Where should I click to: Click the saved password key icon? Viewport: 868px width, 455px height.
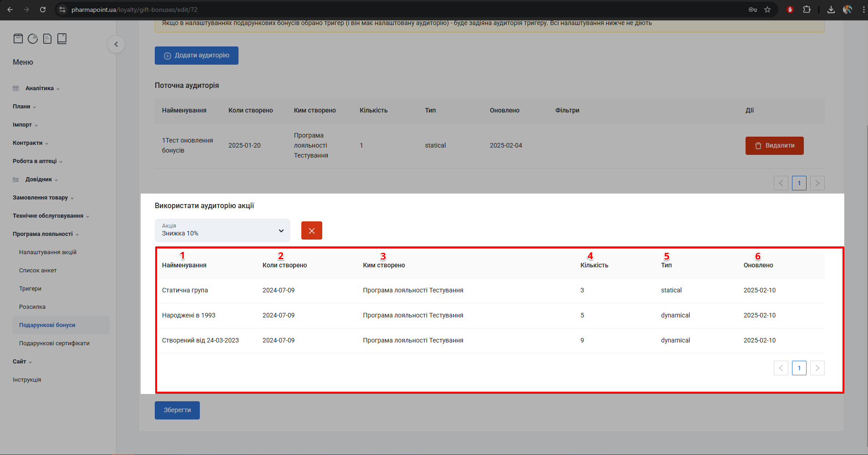[x=753, y=10]
